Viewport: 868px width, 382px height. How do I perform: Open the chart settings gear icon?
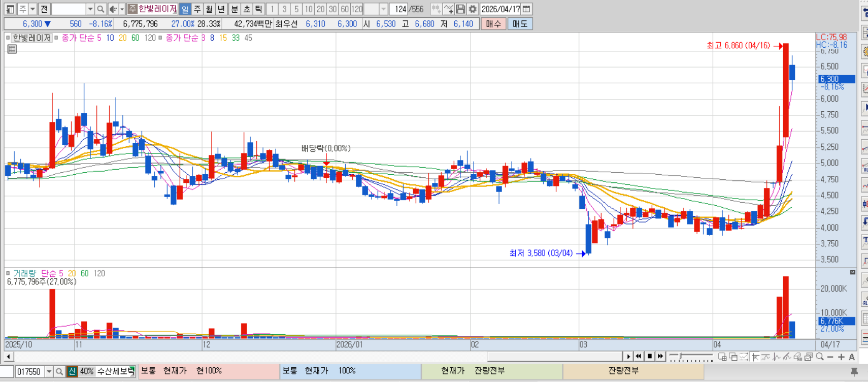473,9
